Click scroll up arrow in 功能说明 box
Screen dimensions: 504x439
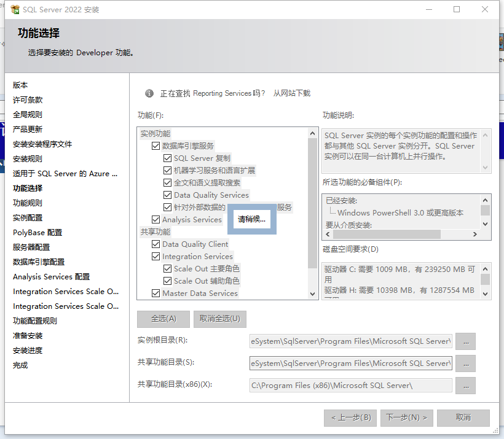(x=486, y=135)
